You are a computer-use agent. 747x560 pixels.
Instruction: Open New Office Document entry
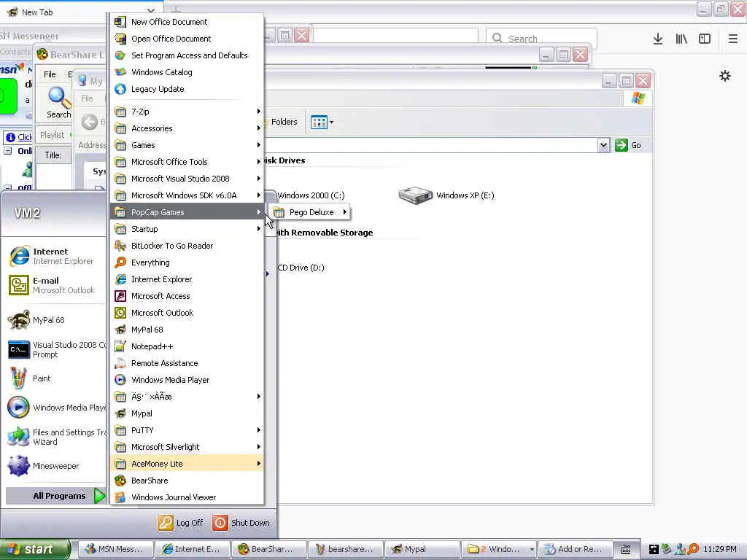187,22
